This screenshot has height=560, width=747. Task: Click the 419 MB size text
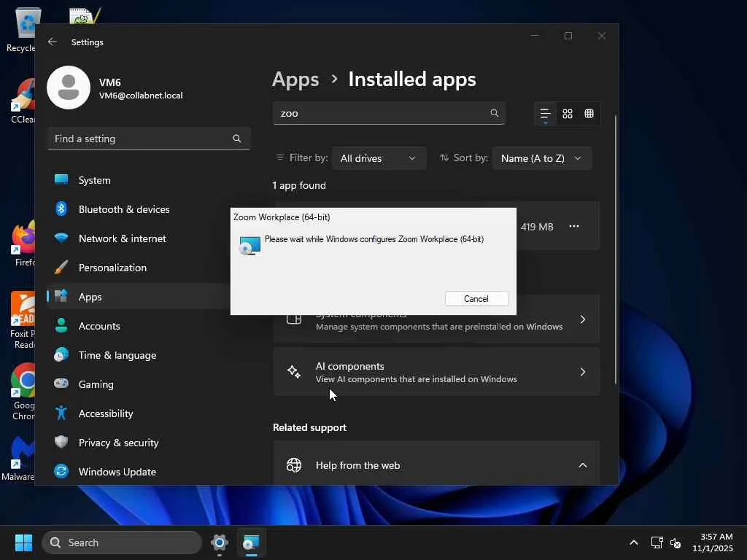pos(537,227)
